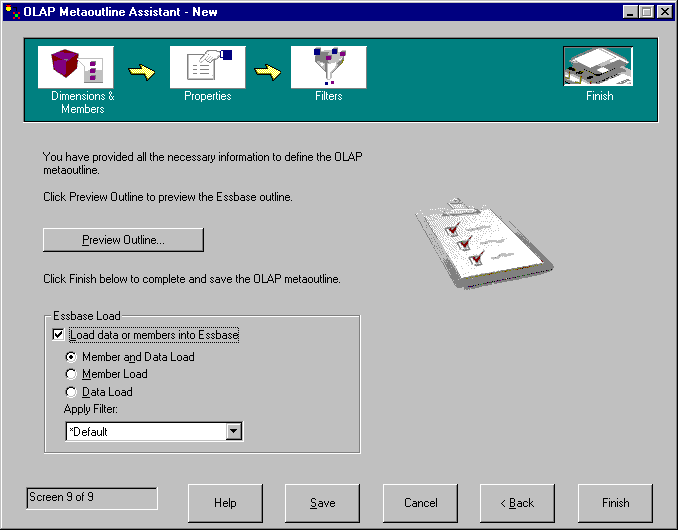Click the Apply Filter label
This screenshot has width=678, height=530.
91,409
